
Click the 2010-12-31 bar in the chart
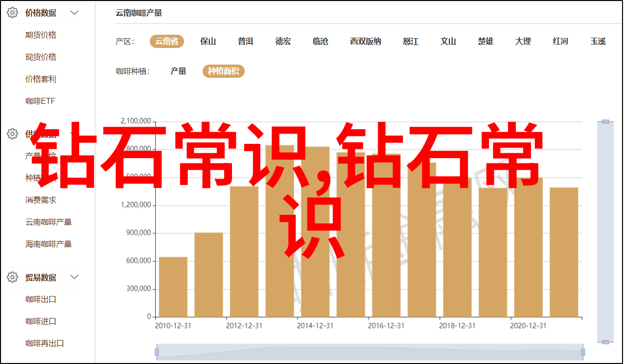tap(173, 287)
